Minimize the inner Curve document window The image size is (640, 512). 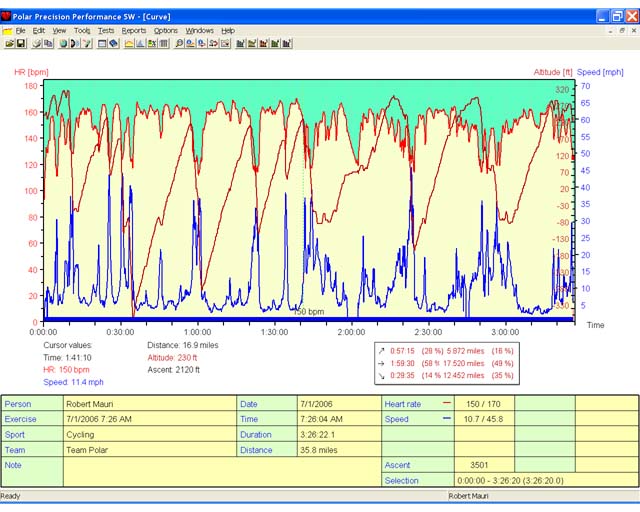pos(611,31)
